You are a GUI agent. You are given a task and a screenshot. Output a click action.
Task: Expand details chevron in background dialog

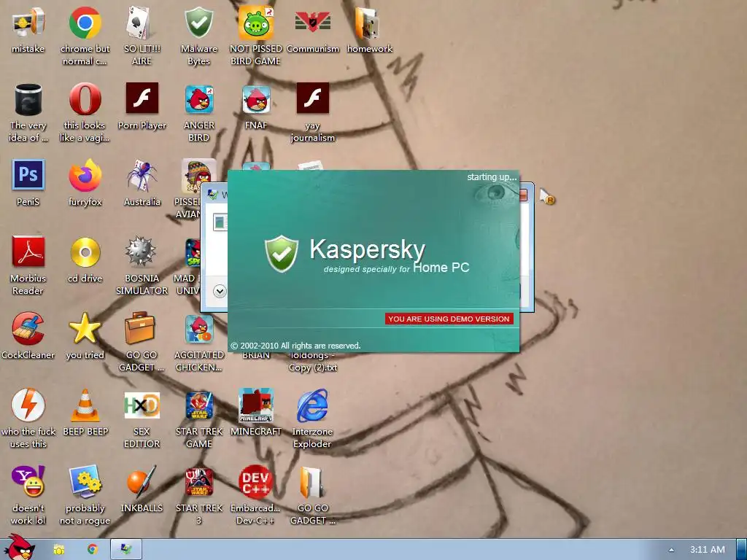click(220, 291)
